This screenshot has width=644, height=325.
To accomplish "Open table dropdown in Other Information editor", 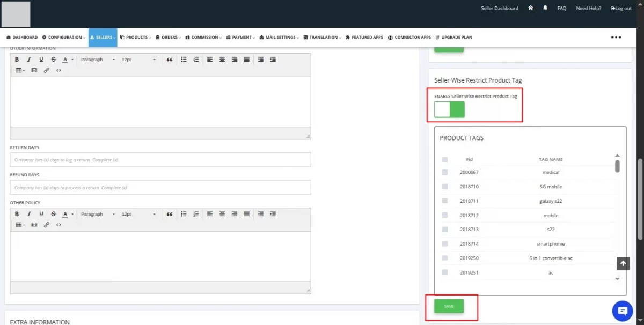I will tap(20, 70).
